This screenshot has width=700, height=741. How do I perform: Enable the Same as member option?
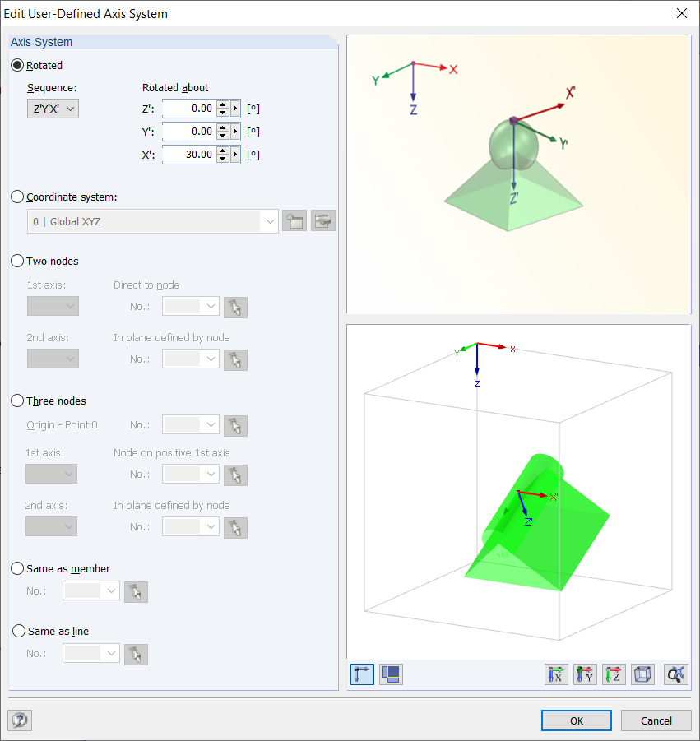click(17, 568)
